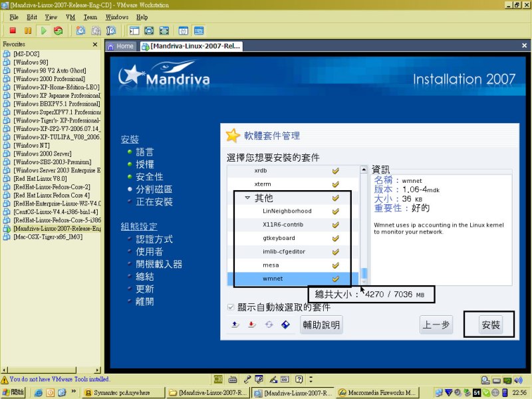Switch to Macromedia Fireworks taskbar button
Screen dimensions: 532x399
click(x=378, y=393)
